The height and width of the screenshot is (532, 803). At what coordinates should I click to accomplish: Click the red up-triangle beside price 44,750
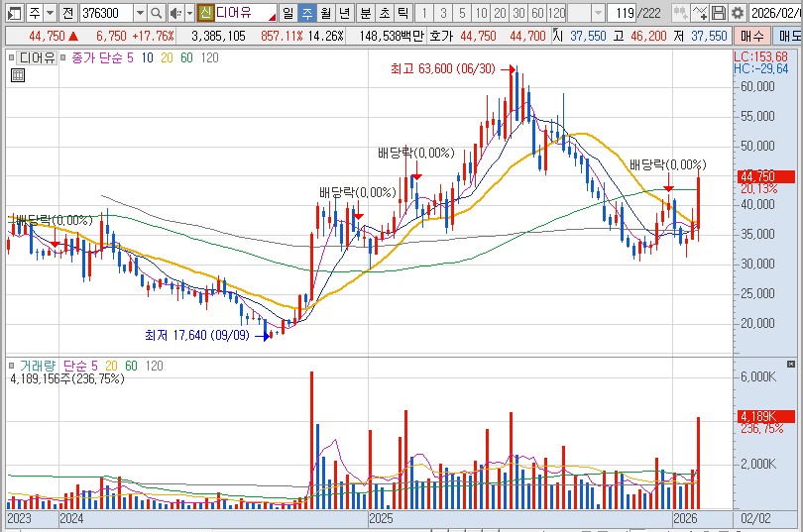[72, 37]
